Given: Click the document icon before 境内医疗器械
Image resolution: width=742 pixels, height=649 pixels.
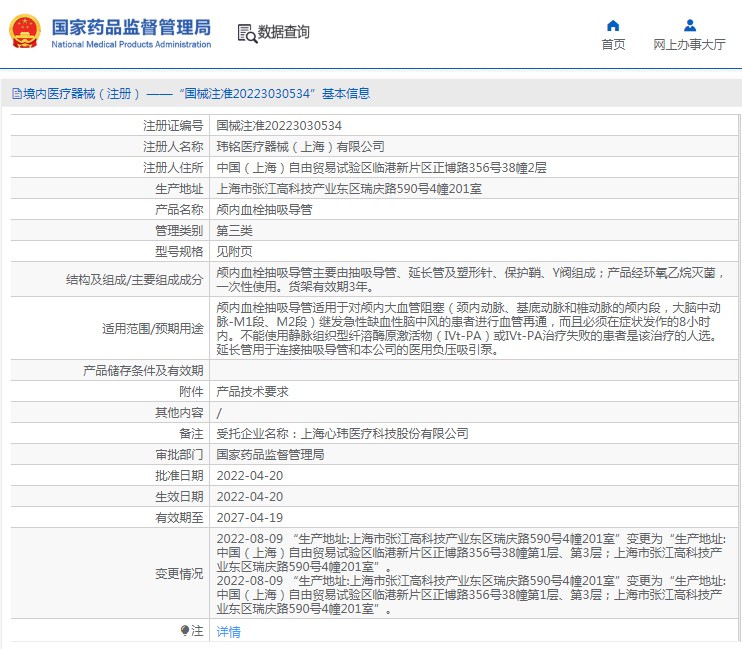Looking at the screenshot, I should coord(17,94).
